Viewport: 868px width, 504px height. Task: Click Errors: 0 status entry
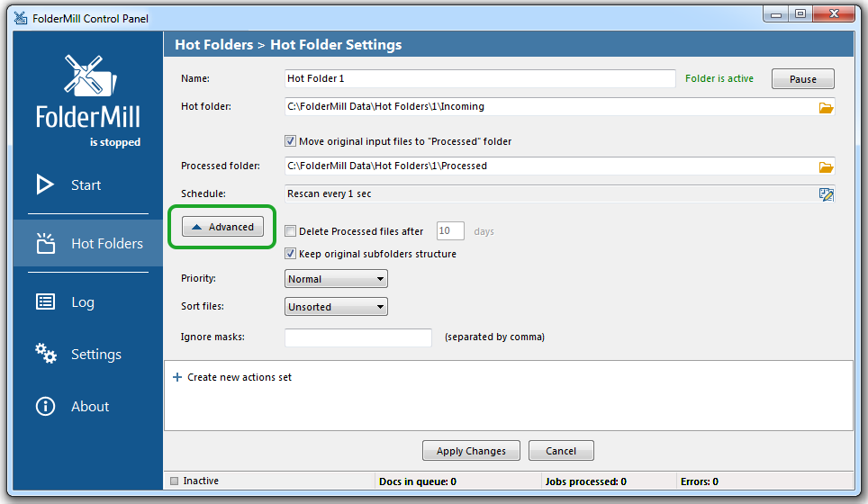pos(699,481)
